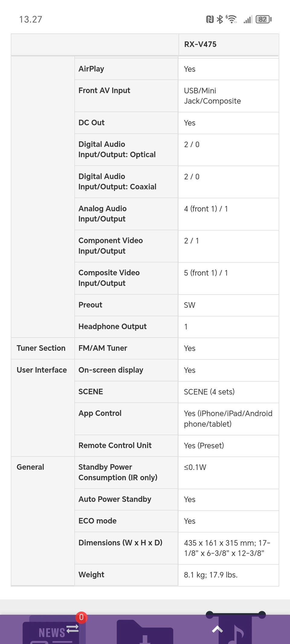Tap the App Control feature label
This screenshot has width=290, height=644.
pos(100,413)
